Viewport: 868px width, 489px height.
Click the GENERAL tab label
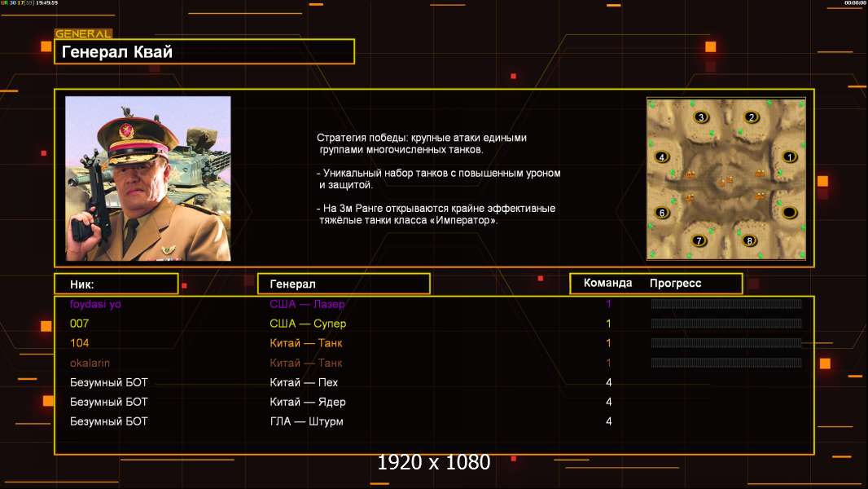83,34
